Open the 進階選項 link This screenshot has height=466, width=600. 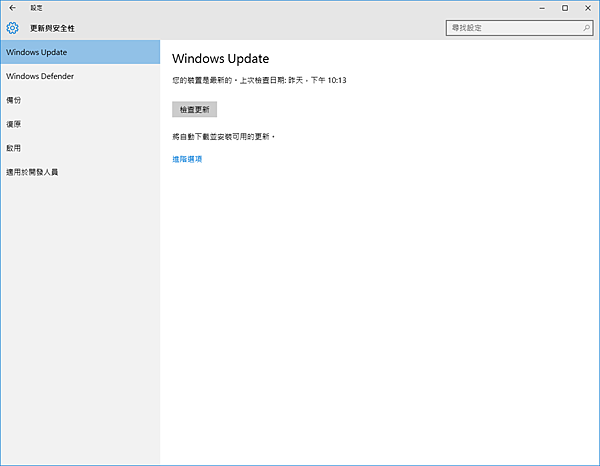point(187,159)
